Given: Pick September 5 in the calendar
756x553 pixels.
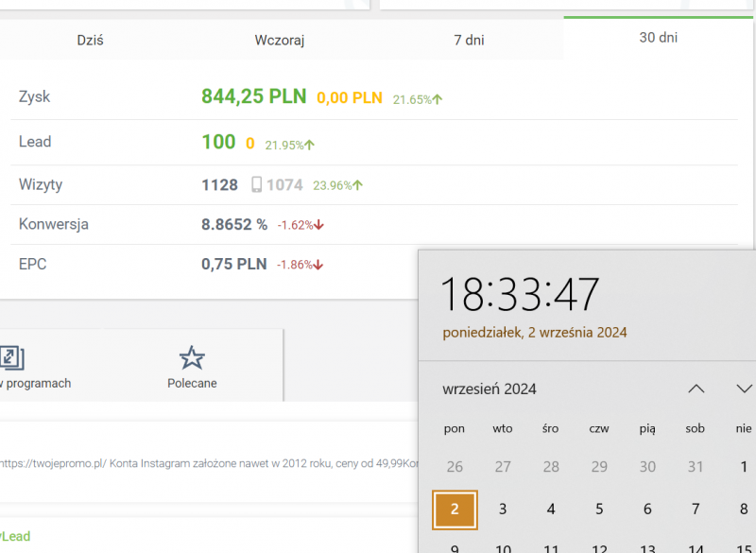Looking at the screenshot, I should coord(599,509).
